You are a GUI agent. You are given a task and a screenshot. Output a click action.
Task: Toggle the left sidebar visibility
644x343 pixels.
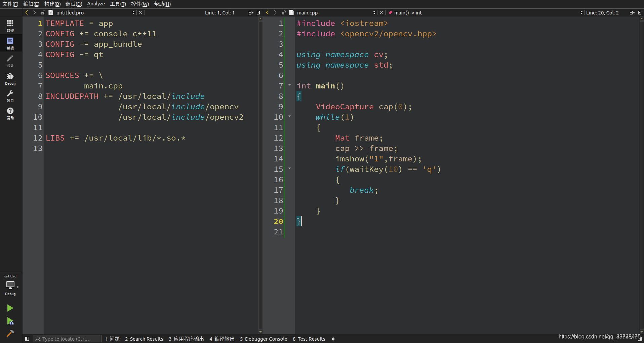pyautogui.click(x=27, y=339)
